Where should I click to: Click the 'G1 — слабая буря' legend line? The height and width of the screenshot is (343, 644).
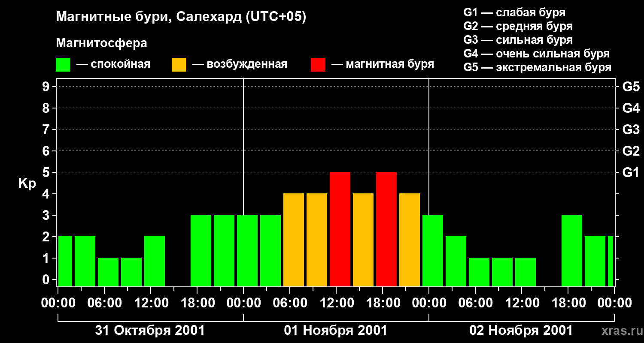(x=514, y=12)
